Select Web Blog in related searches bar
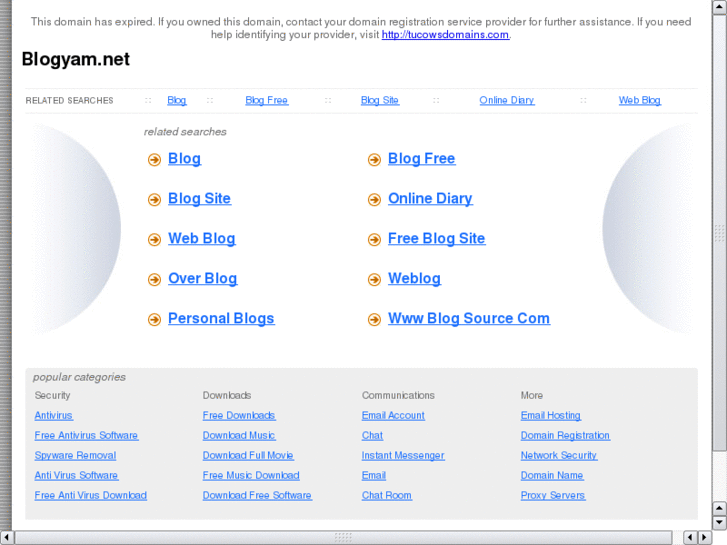Image resolution: width=727 pixels, height=545 pixels. (x=639, y=101)
